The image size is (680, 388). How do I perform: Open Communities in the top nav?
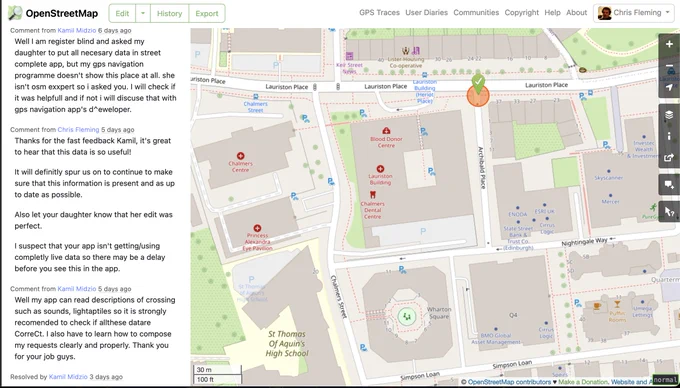(476, 13)
